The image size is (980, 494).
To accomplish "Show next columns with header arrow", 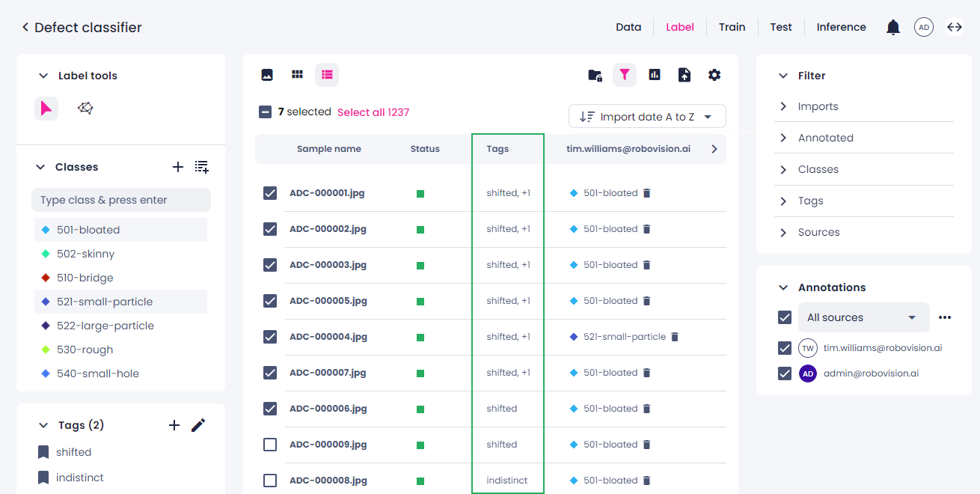I will point(714,149).
